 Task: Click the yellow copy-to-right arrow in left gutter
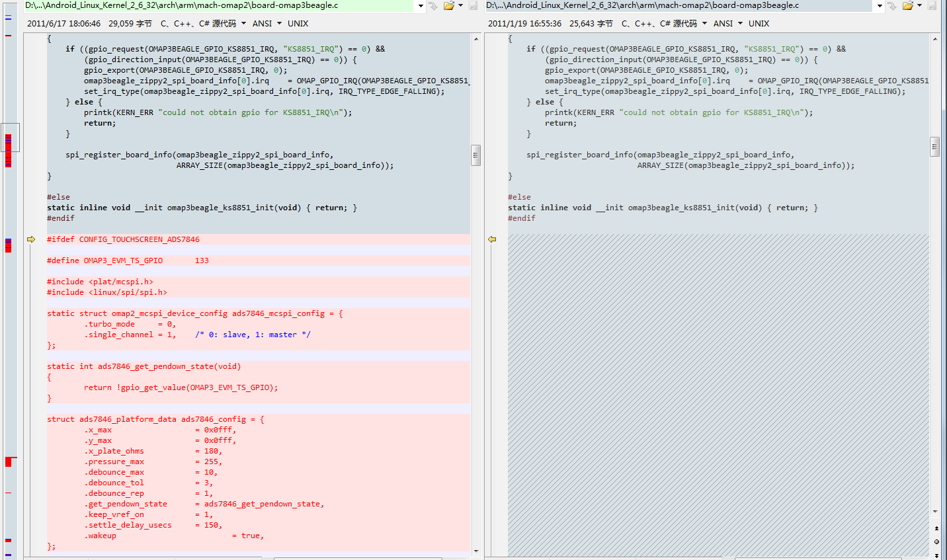tap(31, 239)
